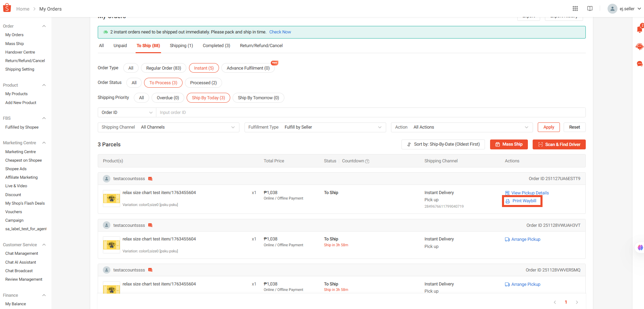Open the customer support headset icon
Viewport: 644px width, 309px height.
pyautogui.click(x=640, y=46)
